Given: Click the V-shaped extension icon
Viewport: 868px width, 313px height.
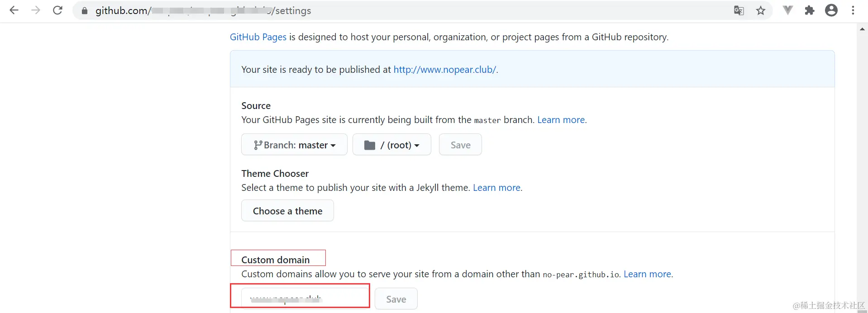Looking at the screenshot, I should pos(788,10).
